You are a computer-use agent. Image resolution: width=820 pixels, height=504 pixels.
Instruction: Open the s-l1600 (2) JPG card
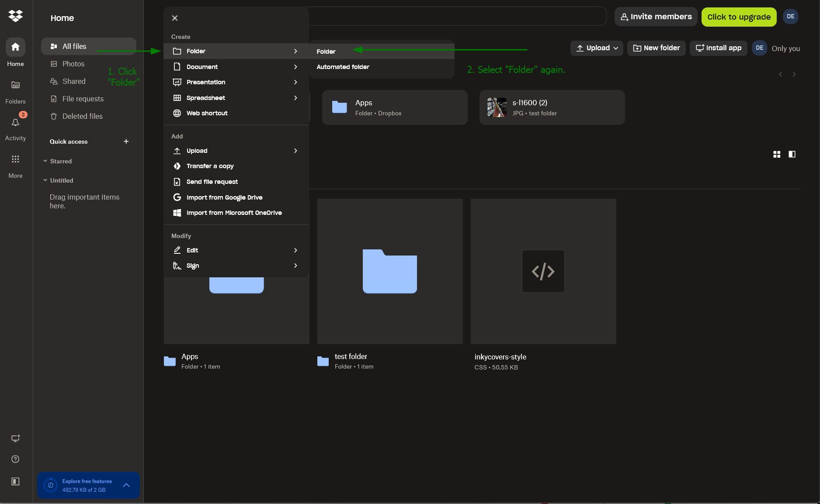(x=552, y=107)
